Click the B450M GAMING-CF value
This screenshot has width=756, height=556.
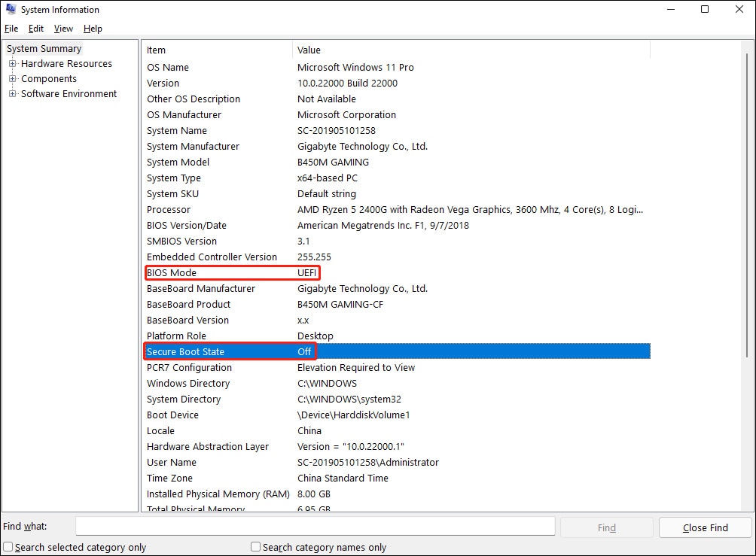[340, 305]
